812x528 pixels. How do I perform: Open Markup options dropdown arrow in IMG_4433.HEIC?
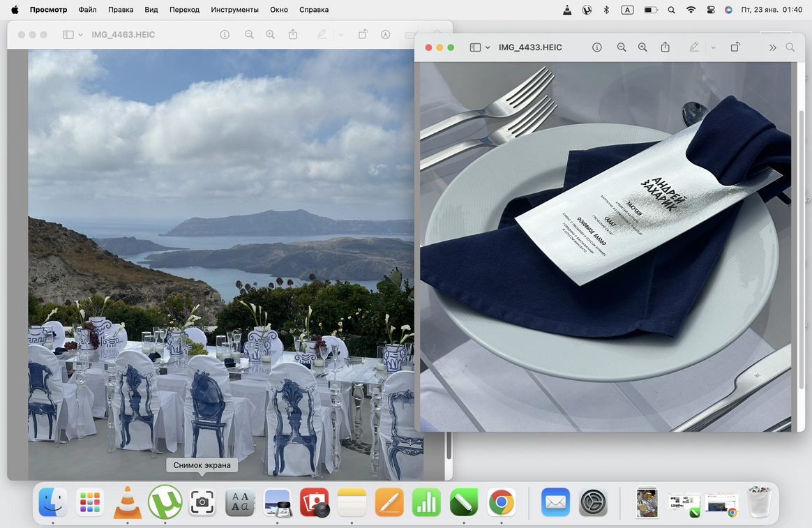tap(713, 47)
